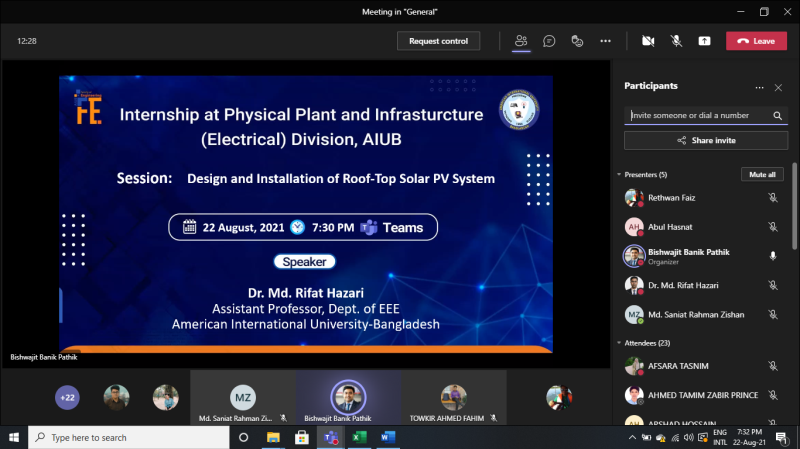Screen dimensions: 800x449
Task: Click the Share content tray icon
Action: 704,41
